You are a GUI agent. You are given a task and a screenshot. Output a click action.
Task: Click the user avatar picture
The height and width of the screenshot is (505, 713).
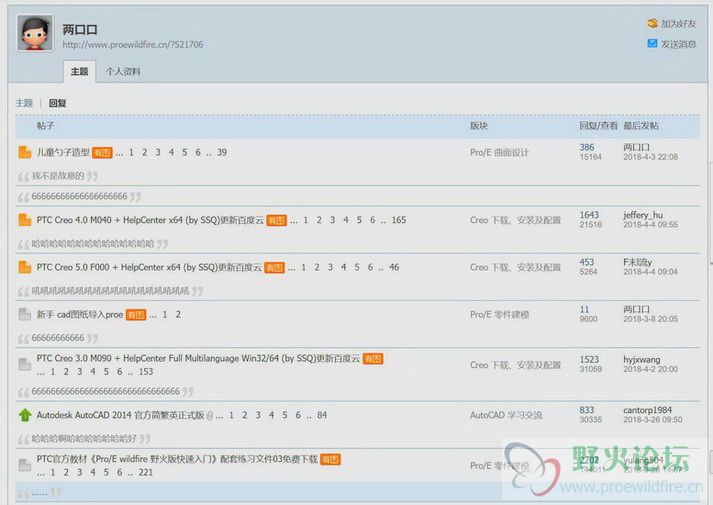click(35, 33)
